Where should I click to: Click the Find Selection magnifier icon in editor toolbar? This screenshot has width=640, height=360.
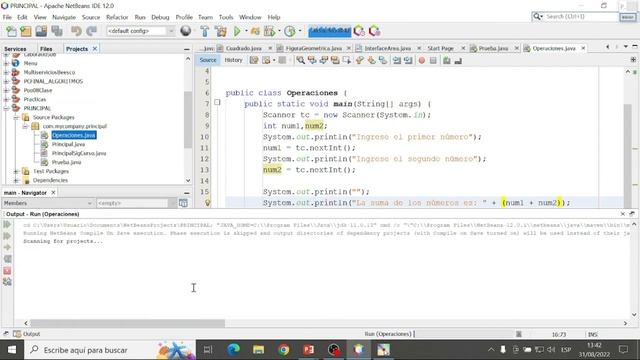(x=301, y=60)
